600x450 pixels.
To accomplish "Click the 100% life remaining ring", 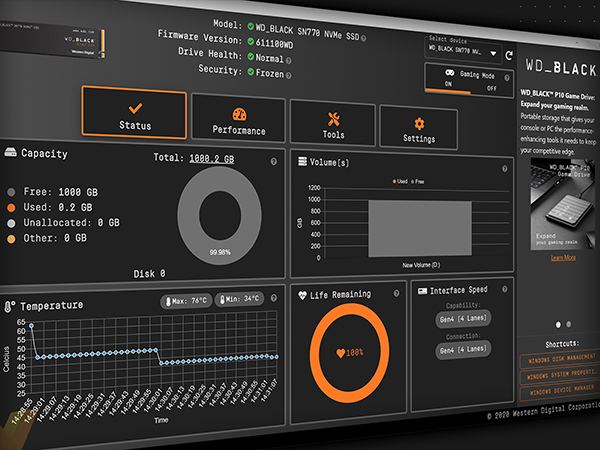I will click(349, 353).
